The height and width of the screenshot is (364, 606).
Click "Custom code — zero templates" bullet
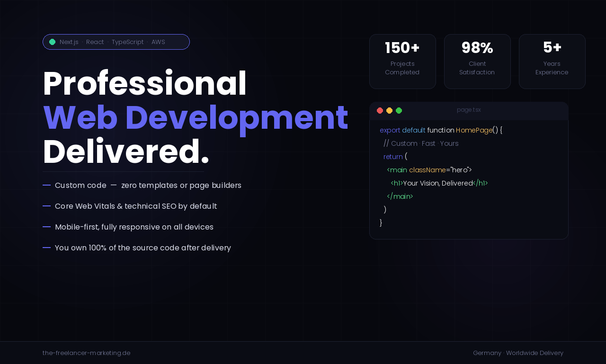tap(142, 186)
